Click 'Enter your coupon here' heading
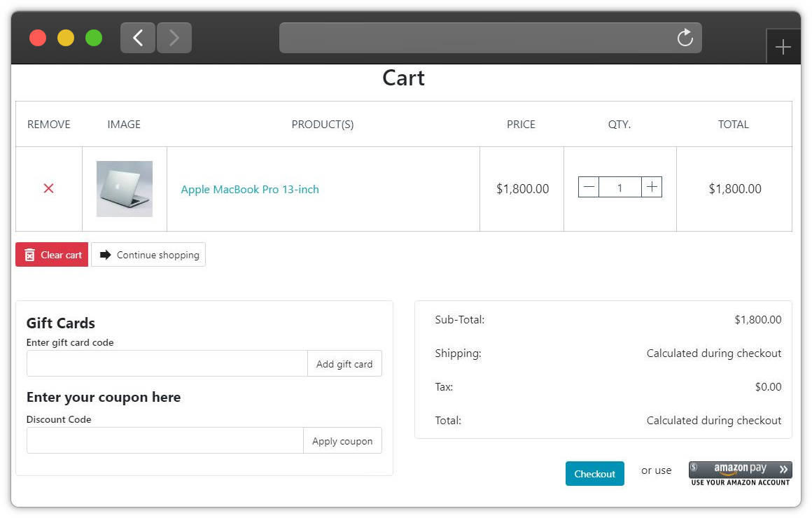The height and width of the screenshot is (518, 812). pos(104,398)
